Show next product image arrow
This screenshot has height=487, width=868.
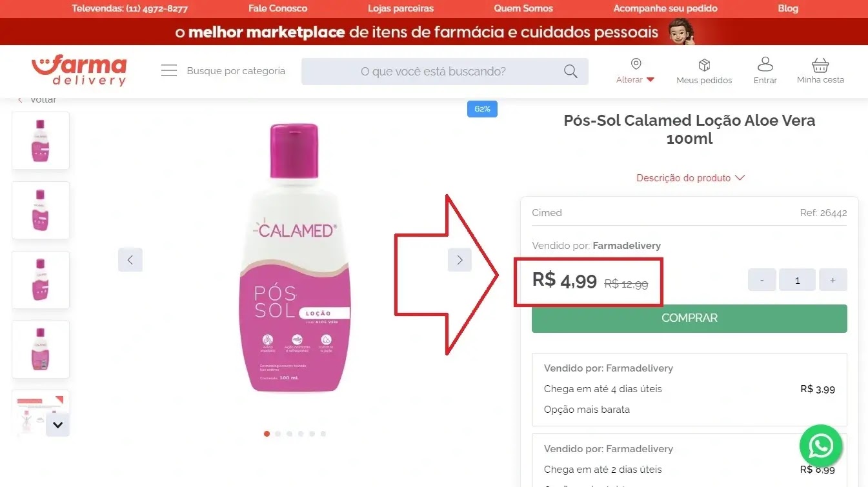click(459, 260)
